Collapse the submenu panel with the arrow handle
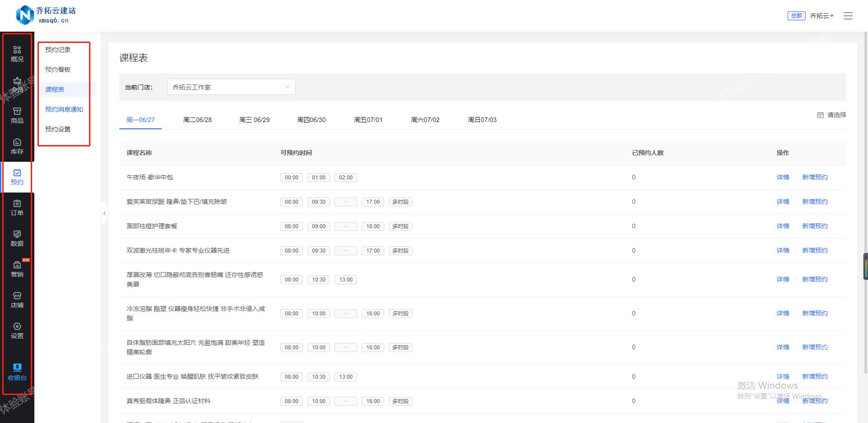 point(104,213)
